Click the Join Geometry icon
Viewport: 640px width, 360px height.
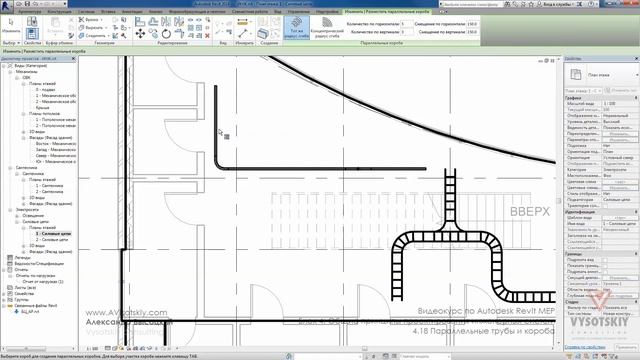(x=82, y=36)
